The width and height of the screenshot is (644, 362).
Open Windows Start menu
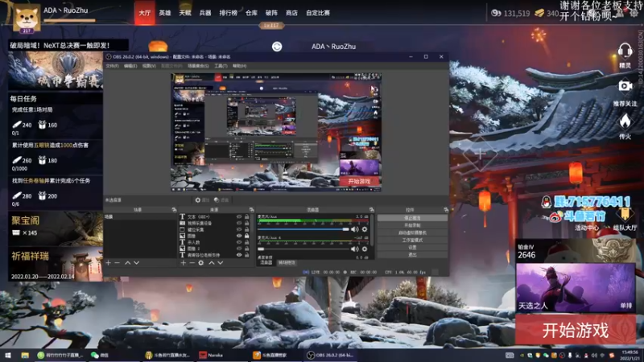coord(7,355)
